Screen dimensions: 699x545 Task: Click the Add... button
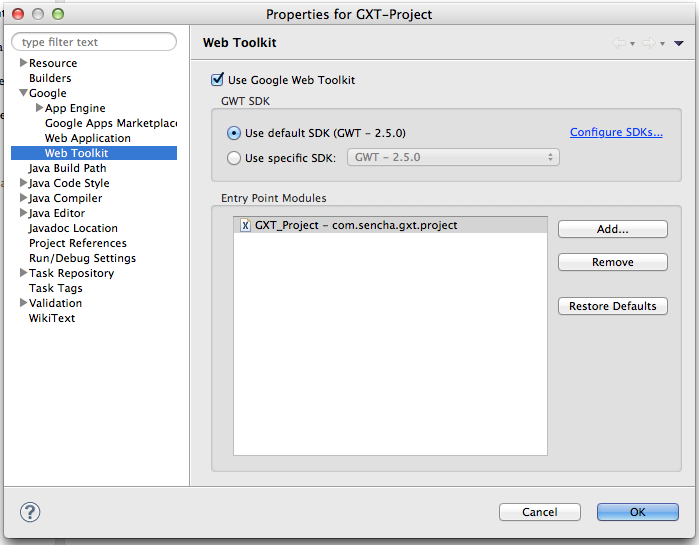point(613,229)
